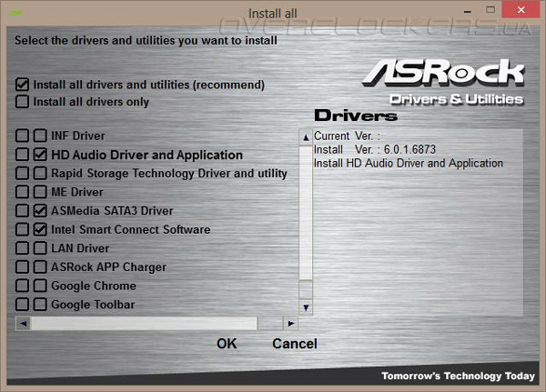Tick the right checkbox beside Google Chrome
The image size is (546, 392).
[x=40, y=286]
